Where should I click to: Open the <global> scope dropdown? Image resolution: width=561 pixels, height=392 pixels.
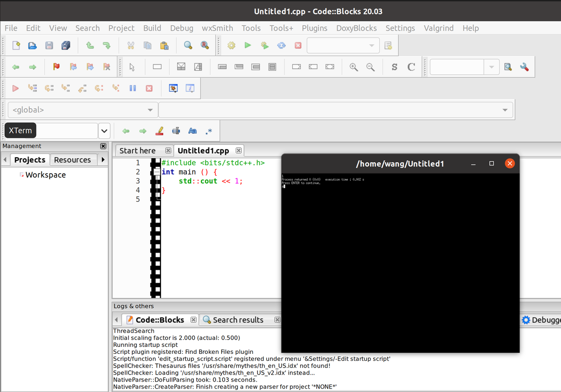coord(82,110)
